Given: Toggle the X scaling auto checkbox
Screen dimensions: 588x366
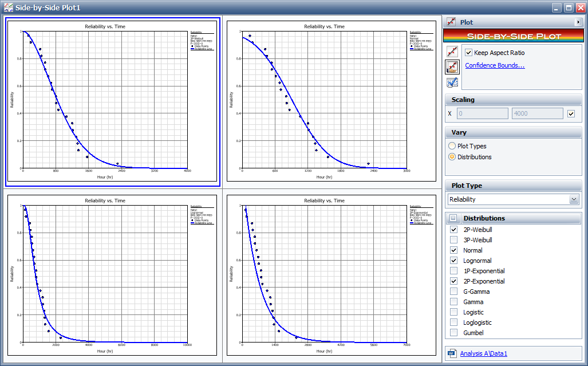Looking at the screenshot, I should tap(570, 113).
